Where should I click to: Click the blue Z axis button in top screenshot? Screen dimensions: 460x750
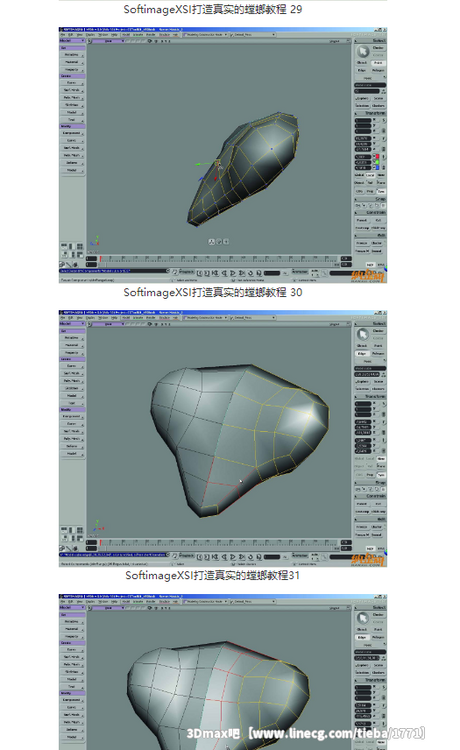[x=377, y=168]
